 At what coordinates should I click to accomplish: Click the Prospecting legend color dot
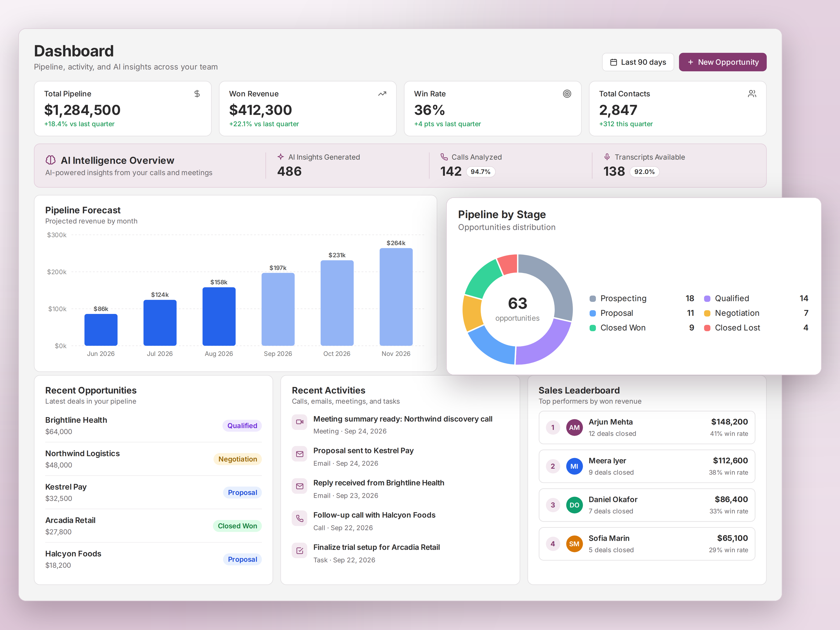pos(592,298)
